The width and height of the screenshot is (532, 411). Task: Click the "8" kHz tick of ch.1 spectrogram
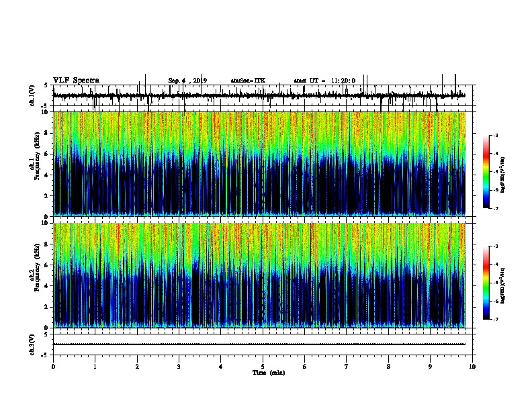click(46, 133)
